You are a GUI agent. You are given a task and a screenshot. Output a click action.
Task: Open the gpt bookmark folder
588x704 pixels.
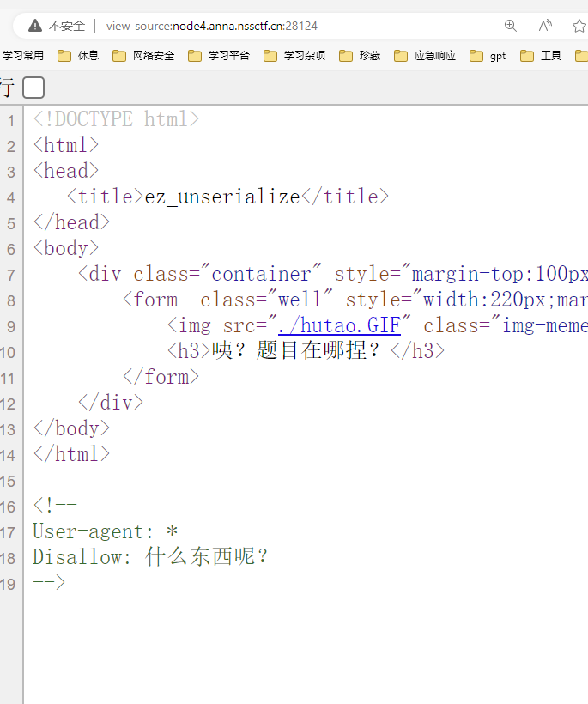tap(488, 56)
